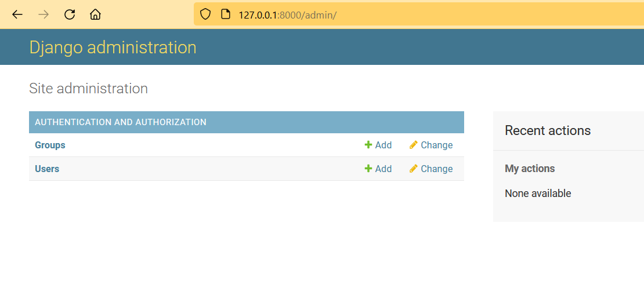The image size is (644, 281).
Task: Click the Add text link for Users
Action: [383, 169]
